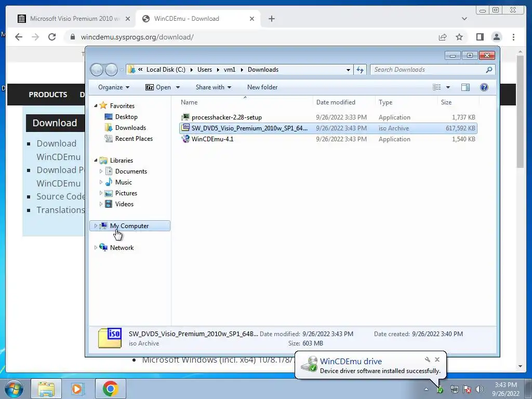Image resolution: width=532 pixels, height=399 pixels.
Task: Toggle Chrome side panel icon
Action: click(480, 37)
